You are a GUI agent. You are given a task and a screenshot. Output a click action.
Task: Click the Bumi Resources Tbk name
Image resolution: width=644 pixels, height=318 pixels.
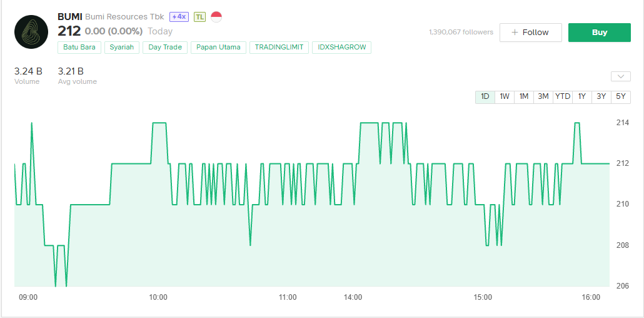124,17
